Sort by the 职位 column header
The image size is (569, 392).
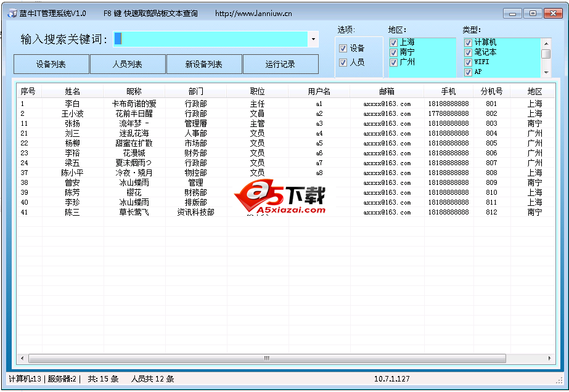tap(257, 91)
